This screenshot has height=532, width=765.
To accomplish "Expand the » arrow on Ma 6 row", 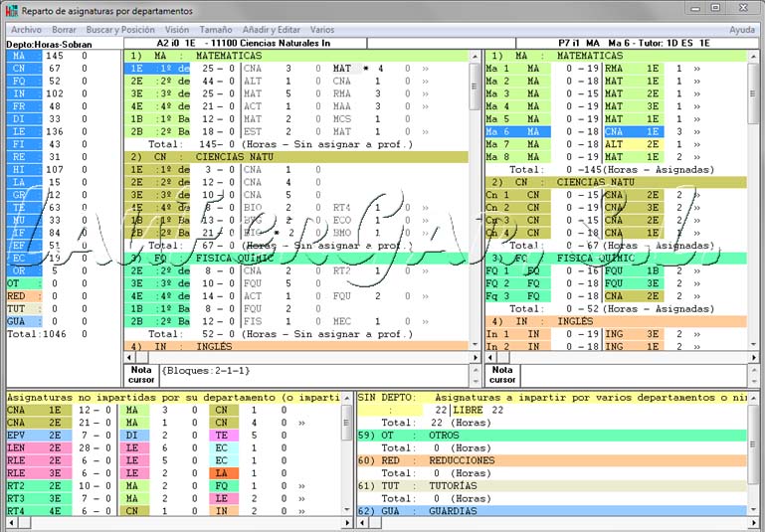I will coord(696,131).
